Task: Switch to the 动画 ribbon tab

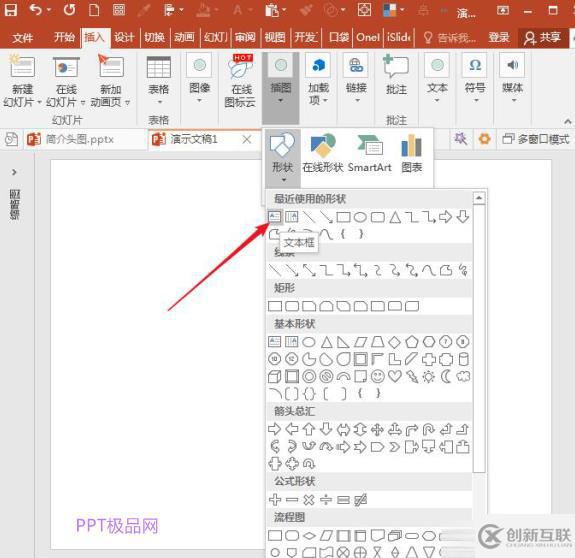Action: pos(184,37)
